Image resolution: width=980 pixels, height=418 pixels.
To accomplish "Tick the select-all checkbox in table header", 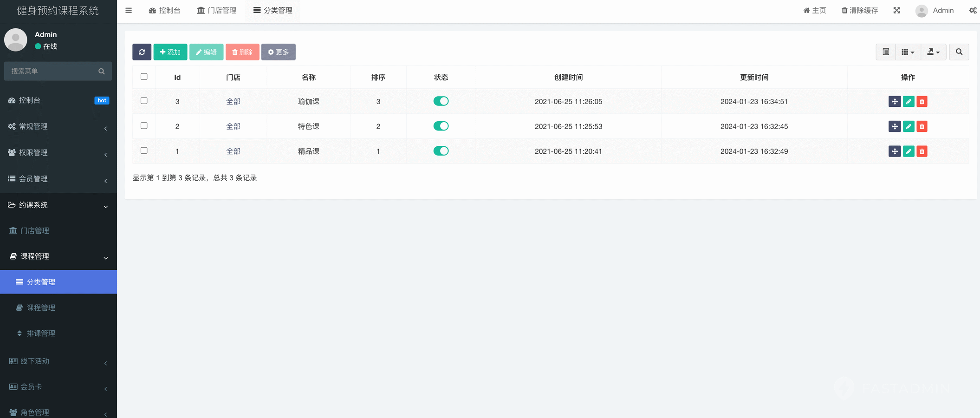I will point(144,77).
